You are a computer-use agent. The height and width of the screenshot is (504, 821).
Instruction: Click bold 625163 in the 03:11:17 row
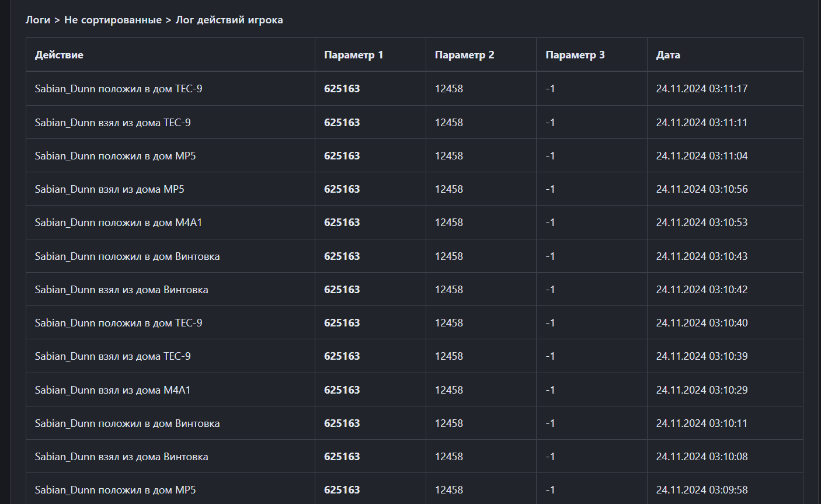pos(342,89)
